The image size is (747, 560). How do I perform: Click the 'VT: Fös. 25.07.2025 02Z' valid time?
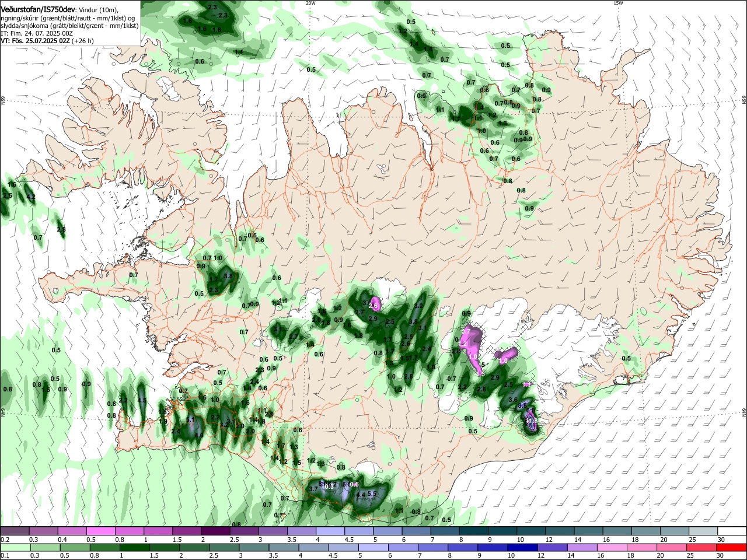pyautogui.click(x=36, y=41)
